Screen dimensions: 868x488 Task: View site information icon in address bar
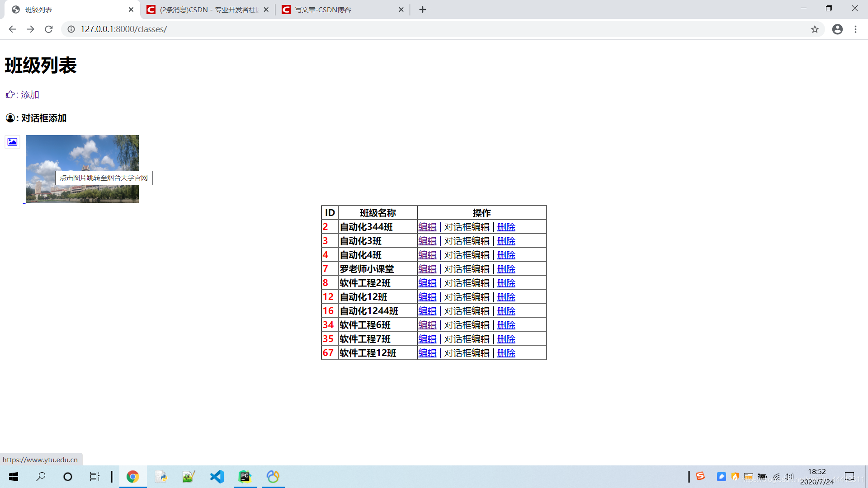pos(71,29)
